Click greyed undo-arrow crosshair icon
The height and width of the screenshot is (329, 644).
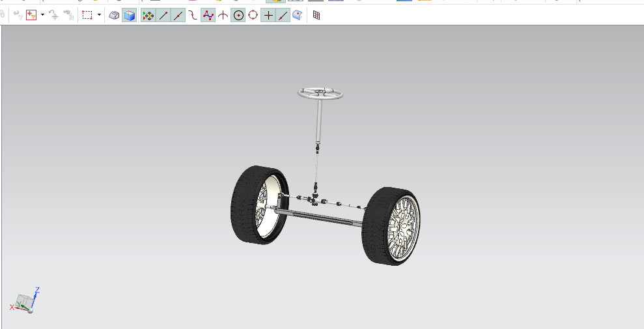coord(53,16)
